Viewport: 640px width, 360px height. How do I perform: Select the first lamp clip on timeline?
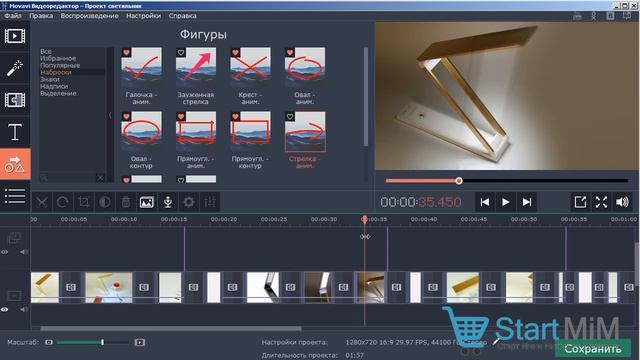coord(45,287)
